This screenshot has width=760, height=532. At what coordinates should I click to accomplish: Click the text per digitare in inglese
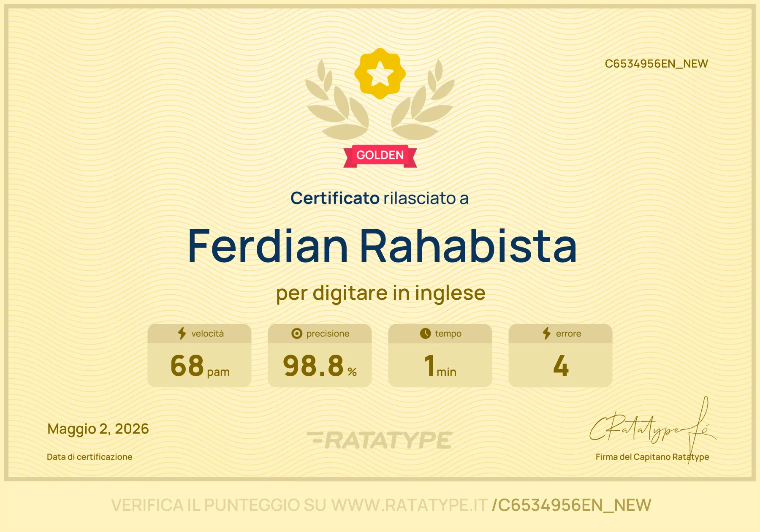pos(380,293)
